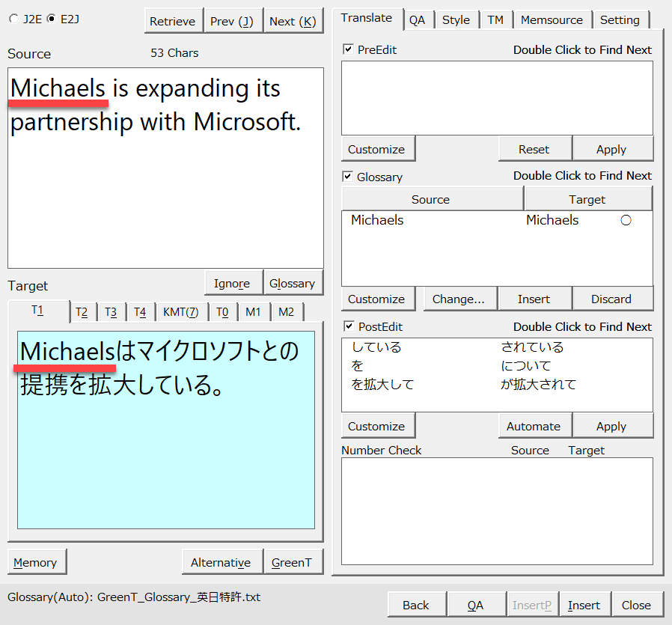Select the T2 target tab
The width and height of the screenshot is (672, 625).
pos(82,312)
